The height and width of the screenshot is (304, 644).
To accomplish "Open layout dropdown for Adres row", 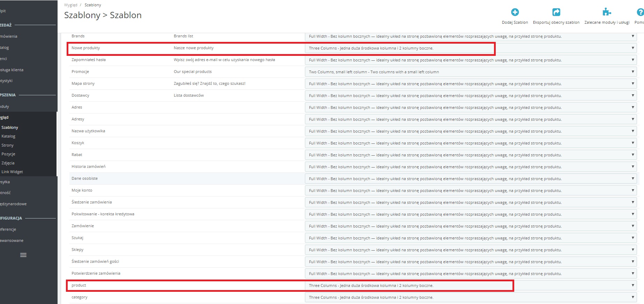I will pyautogui.click(x=471, y=107).
